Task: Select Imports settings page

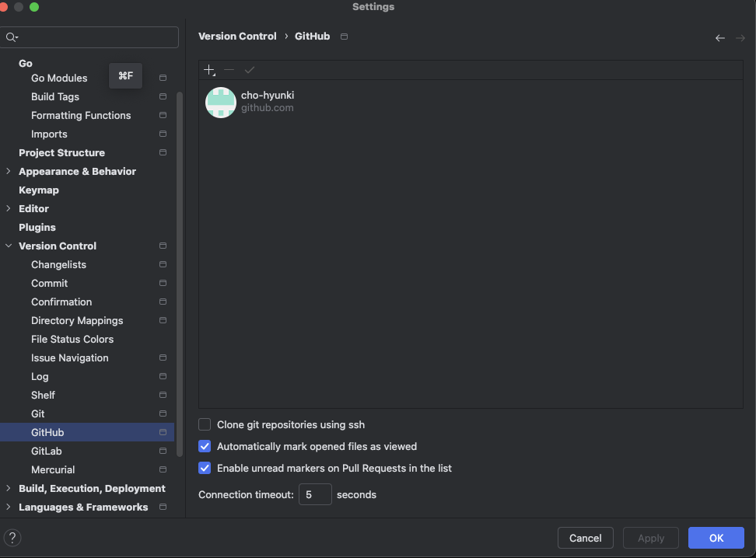Action: [49, 134]
